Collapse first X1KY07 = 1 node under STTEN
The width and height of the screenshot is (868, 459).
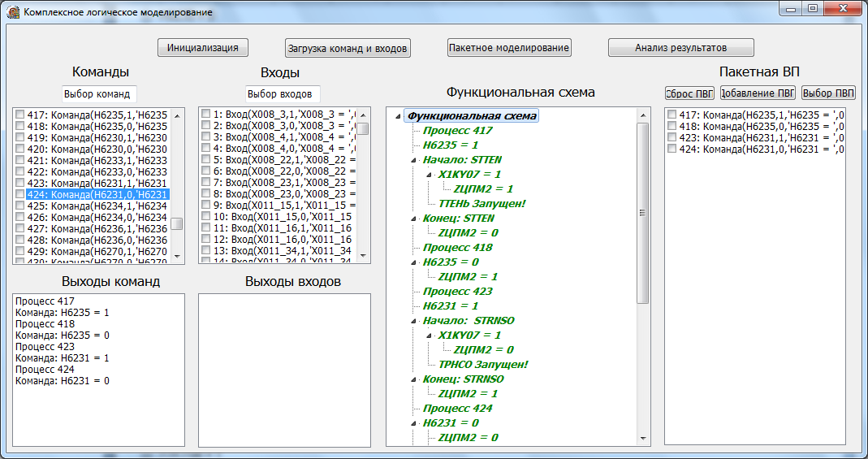429,175
